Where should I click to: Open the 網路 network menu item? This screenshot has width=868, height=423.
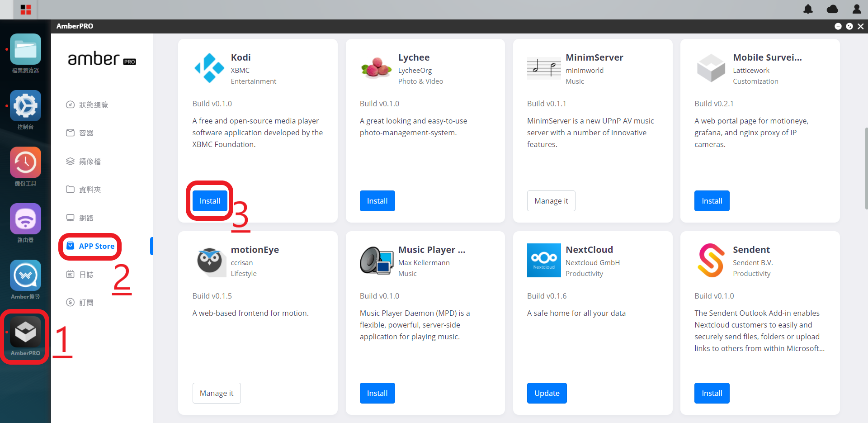pyautogui.click(x=80, y=218)
